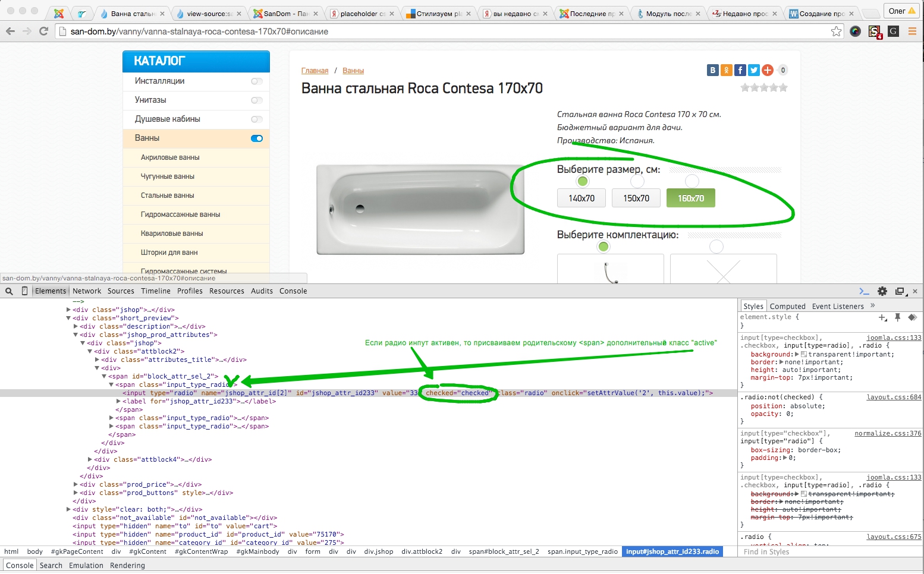Switch to the view-source browser tab
The image size is (924, 574).
click(x=210, y=13)
